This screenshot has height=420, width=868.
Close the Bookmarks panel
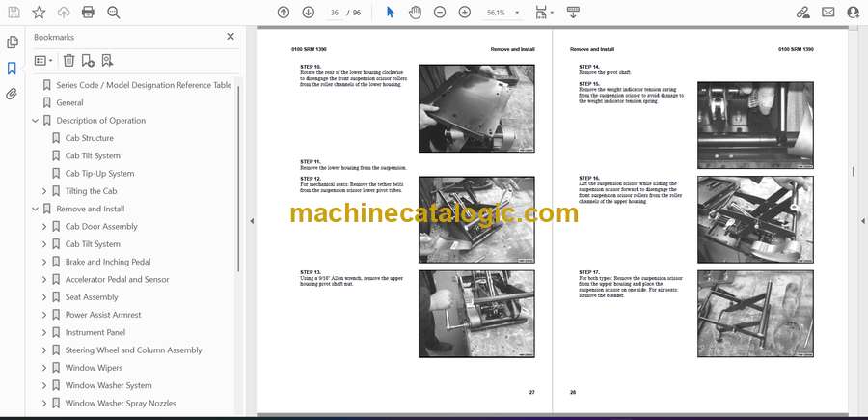(x=231, y=37)
